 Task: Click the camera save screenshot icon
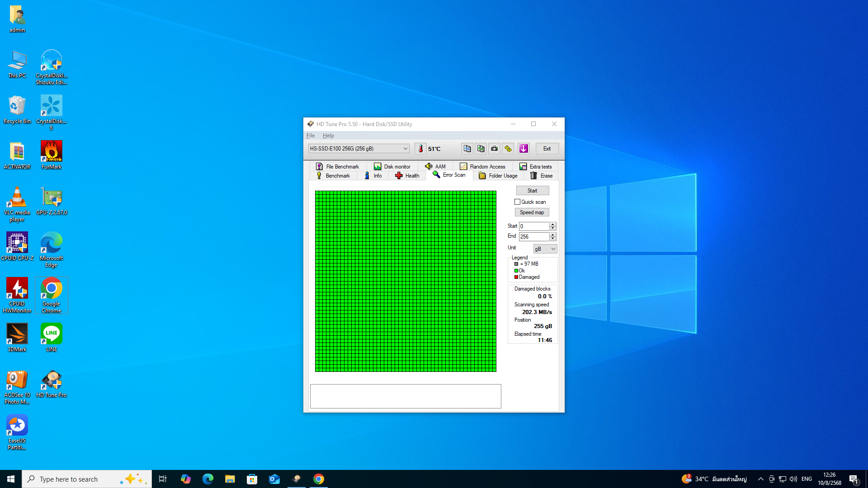coord(494,149)
